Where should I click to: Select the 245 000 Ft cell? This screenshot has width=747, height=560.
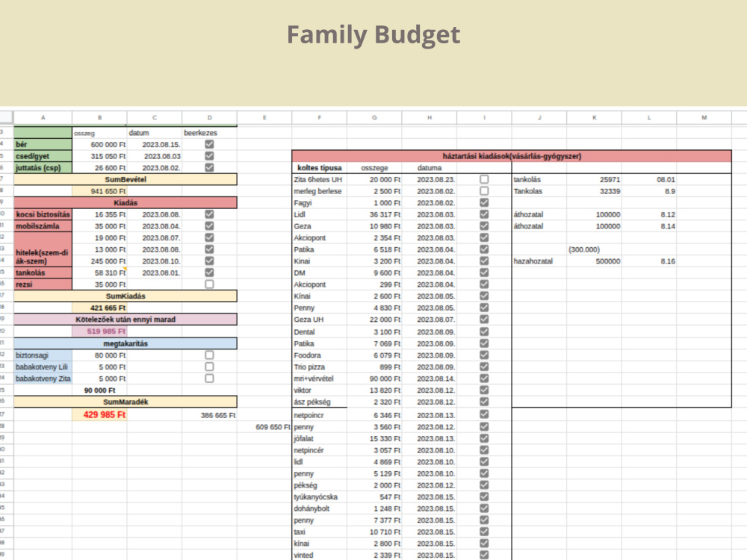click(99, 261)
